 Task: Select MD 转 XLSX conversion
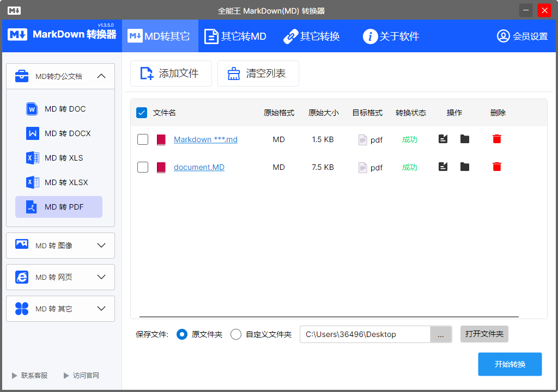pos(59,182)
